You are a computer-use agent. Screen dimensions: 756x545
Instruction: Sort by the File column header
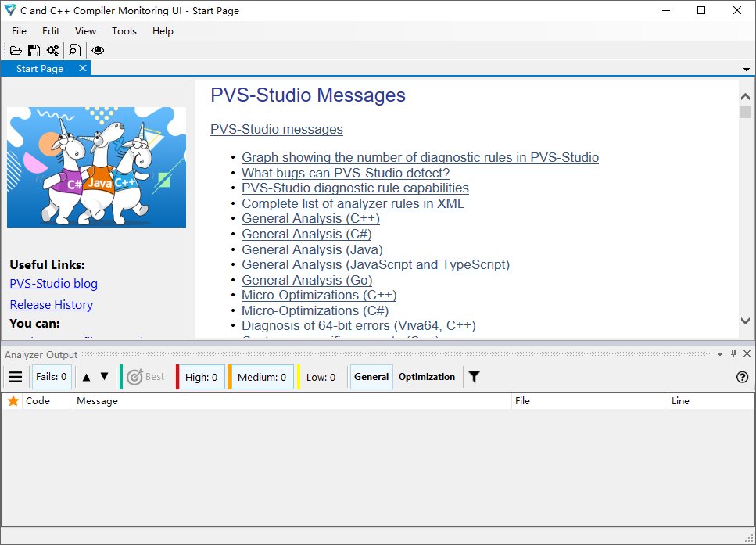(x=589, y=401)
